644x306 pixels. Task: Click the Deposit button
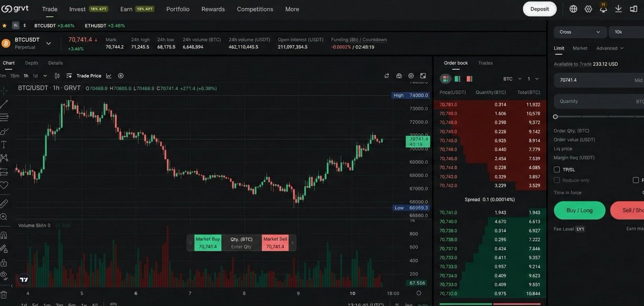pos(539,9)
